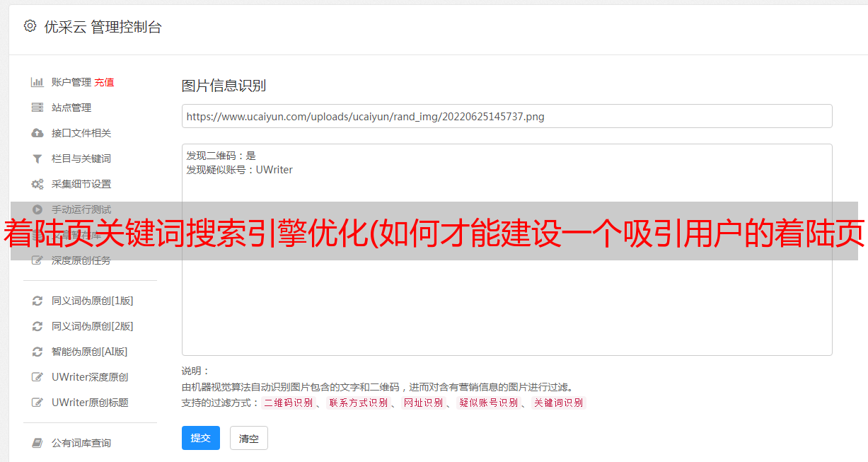Open 深度原创任务 menu item

pos(81,260)
